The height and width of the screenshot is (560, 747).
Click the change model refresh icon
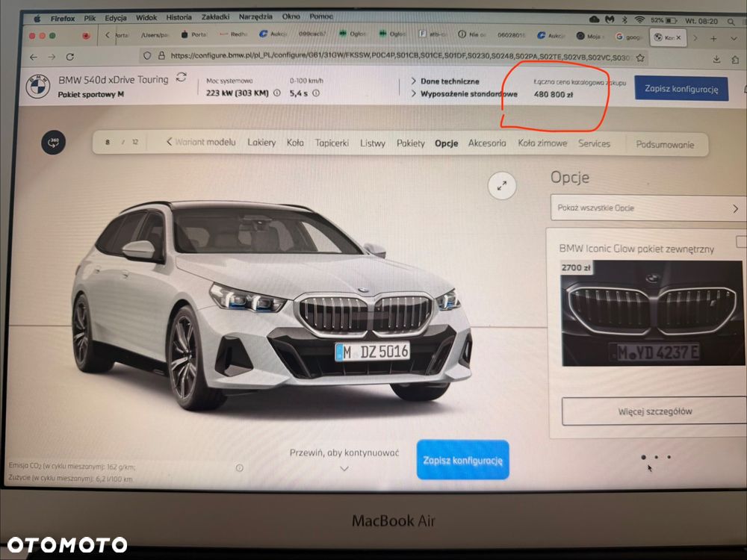tap(181, 77)
